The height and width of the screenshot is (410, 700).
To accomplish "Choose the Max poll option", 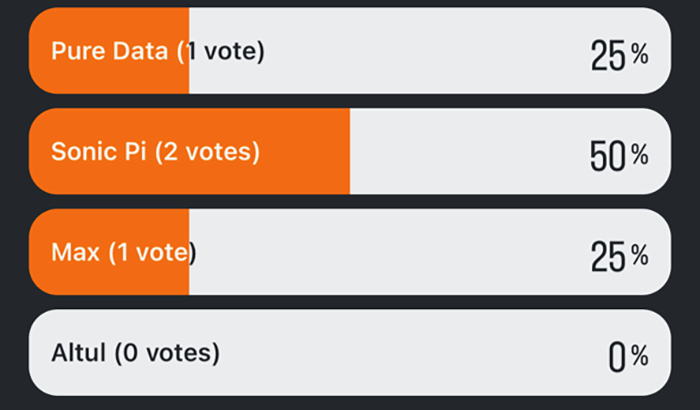I will click(x=350, y=252).
